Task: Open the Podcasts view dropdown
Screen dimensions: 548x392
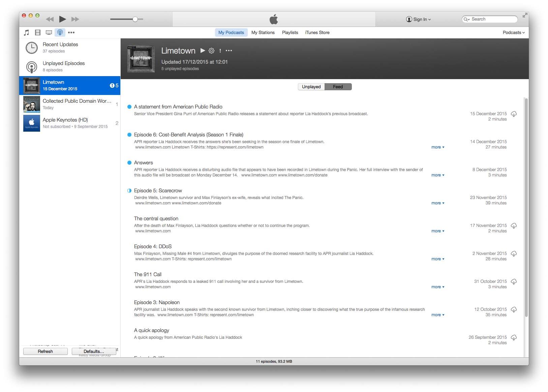Action: [513, 33]
